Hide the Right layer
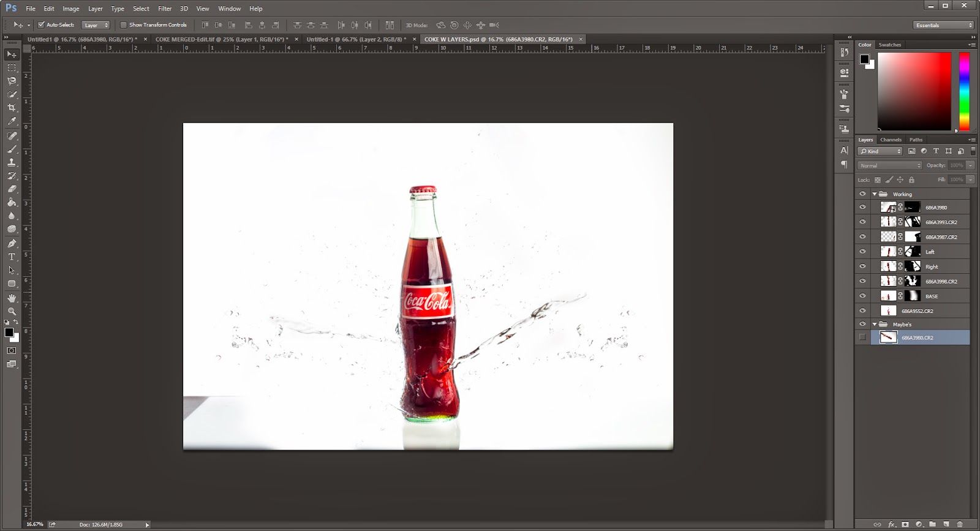The width and height of the screenshot is (980, 531). (862, 266)
